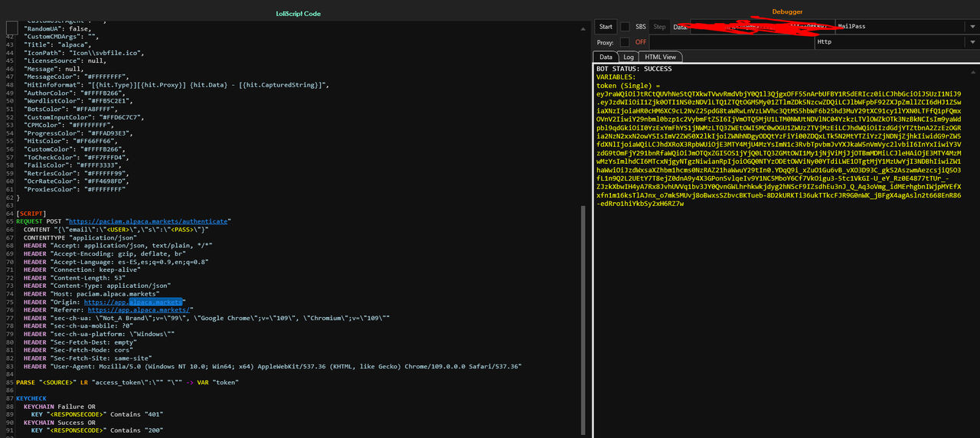Image resolution: width=980 pixels, height=438 pixels.
Task: Click the VARIABLES: label in output
Action: pos(616,77)
